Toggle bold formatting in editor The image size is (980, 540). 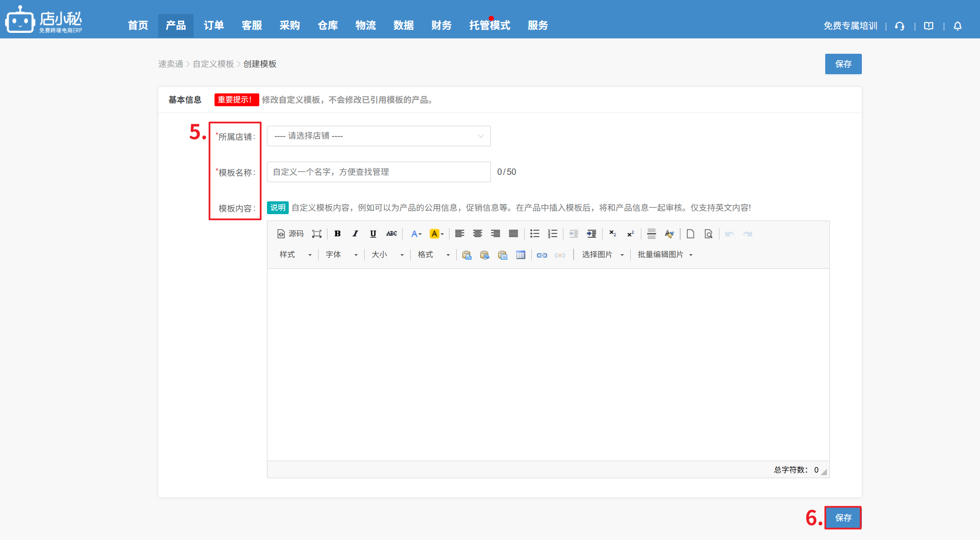coord(337,234)
